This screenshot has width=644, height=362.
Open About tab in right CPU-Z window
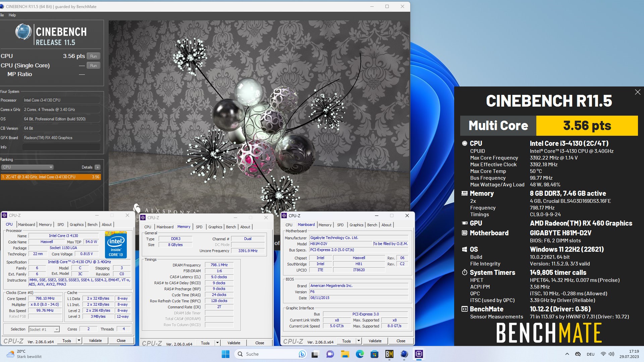[x=386, y=225]
